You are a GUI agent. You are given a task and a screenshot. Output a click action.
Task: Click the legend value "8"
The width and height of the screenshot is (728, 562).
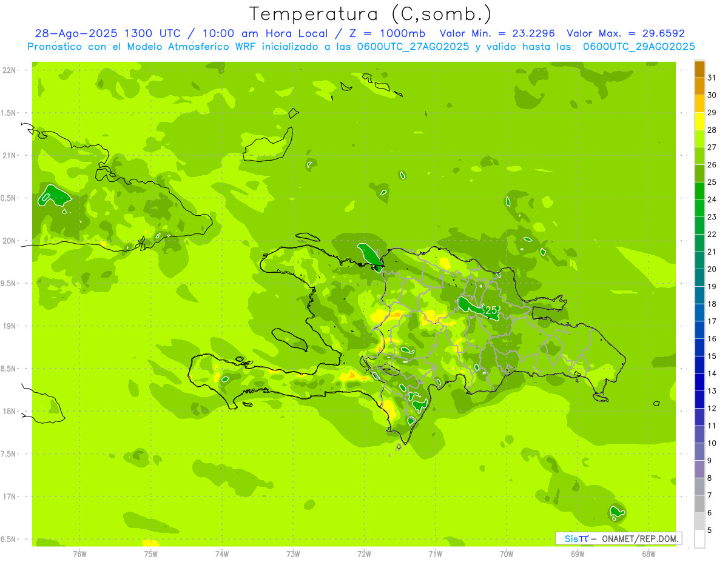[710, 478]
